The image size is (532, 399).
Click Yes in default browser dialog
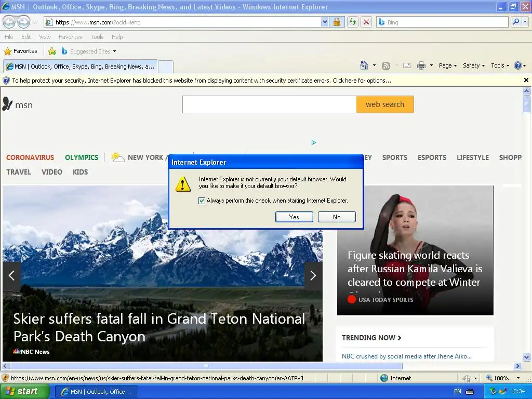294,217
